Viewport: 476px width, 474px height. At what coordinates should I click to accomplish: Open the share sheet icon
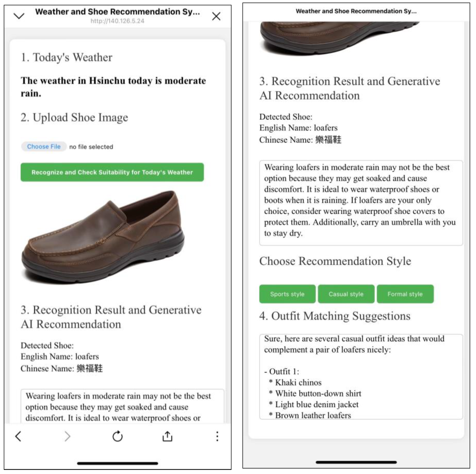pyautogui.click(x=167, y=436)
